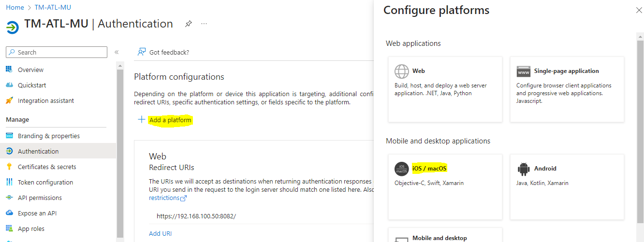Navigate to Certificates & secrets
Image resolution: width=644 pixels, height=242 pixels.
coord(47,167)
